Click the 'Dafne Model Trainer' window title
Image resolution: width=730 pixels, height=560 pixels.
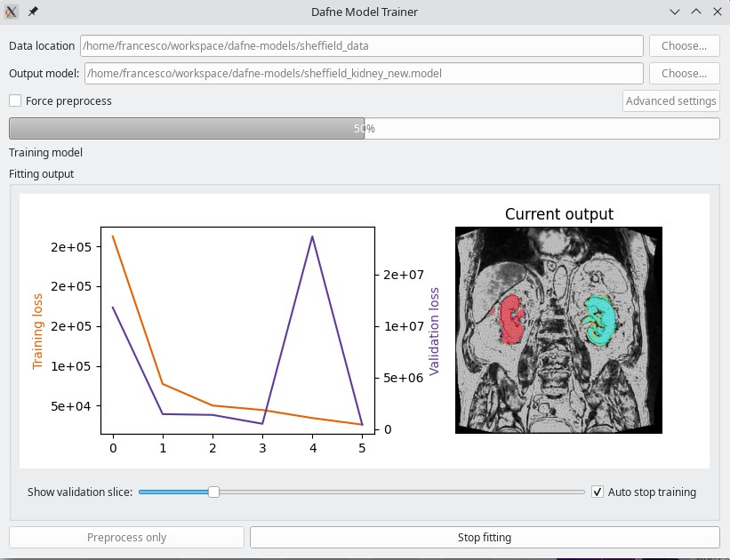pyautogui.click(x=365, y=12)
